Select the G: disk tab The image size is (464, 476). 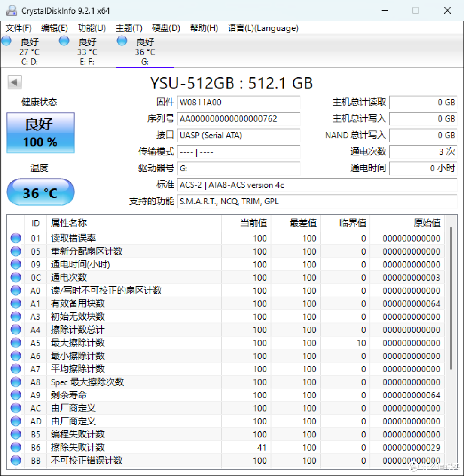145,52
